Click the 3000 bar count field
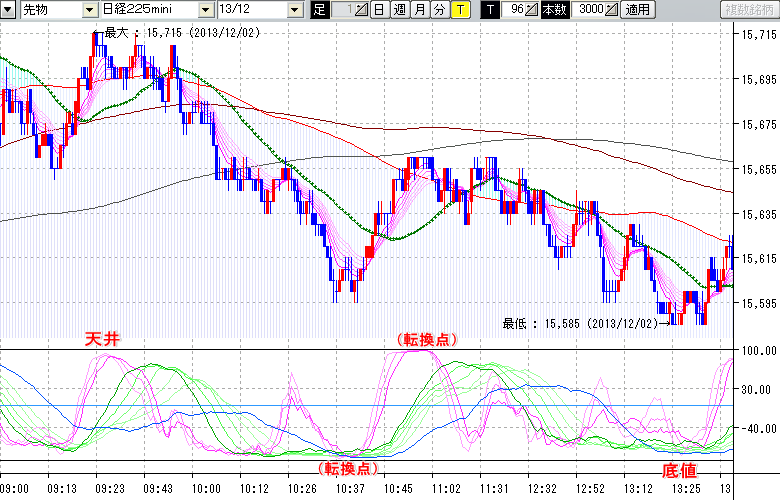Viewport: 780px width, 500px height. [x=589, y=9]
